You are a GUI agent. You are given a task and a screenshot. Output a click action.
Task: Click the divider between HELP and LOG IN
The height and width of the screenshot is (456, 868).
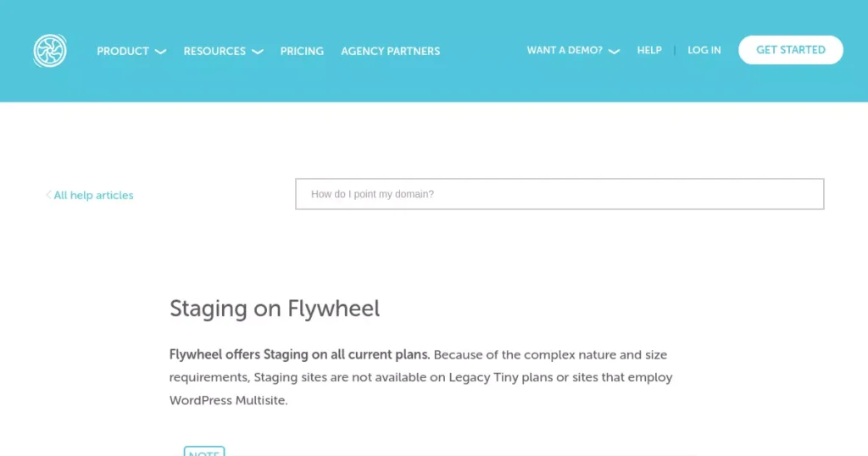click(674, 50)
